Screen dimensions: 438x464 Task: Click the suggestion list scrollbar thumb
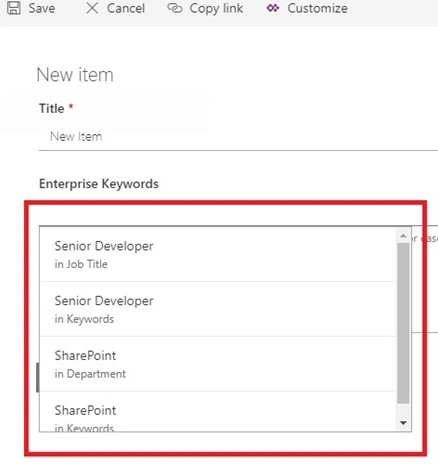coord(403,323)
